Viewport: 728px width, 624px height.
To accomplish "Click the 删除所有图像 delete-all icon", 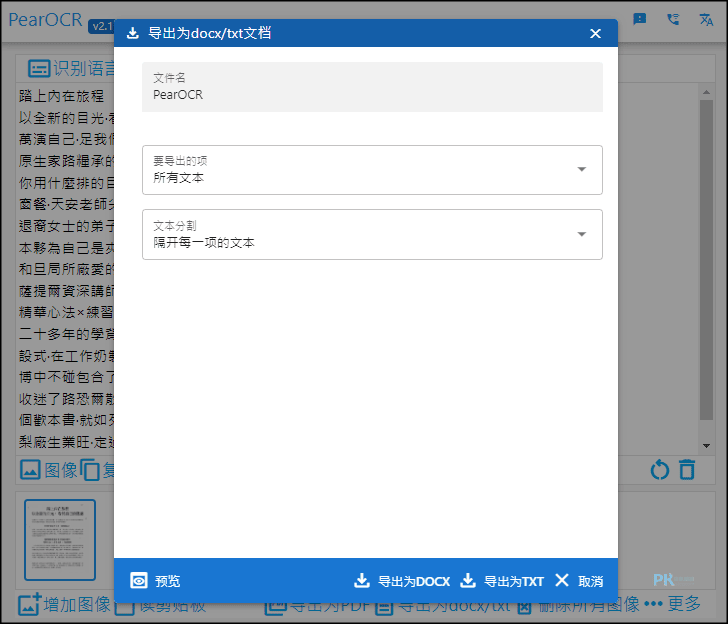I will pos(524,606).
